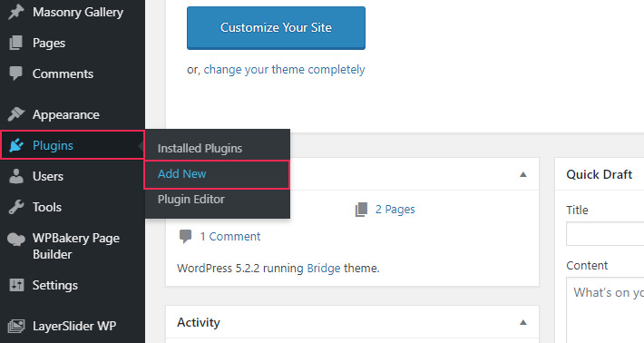Open the 2 Pages link

point(395,210)
